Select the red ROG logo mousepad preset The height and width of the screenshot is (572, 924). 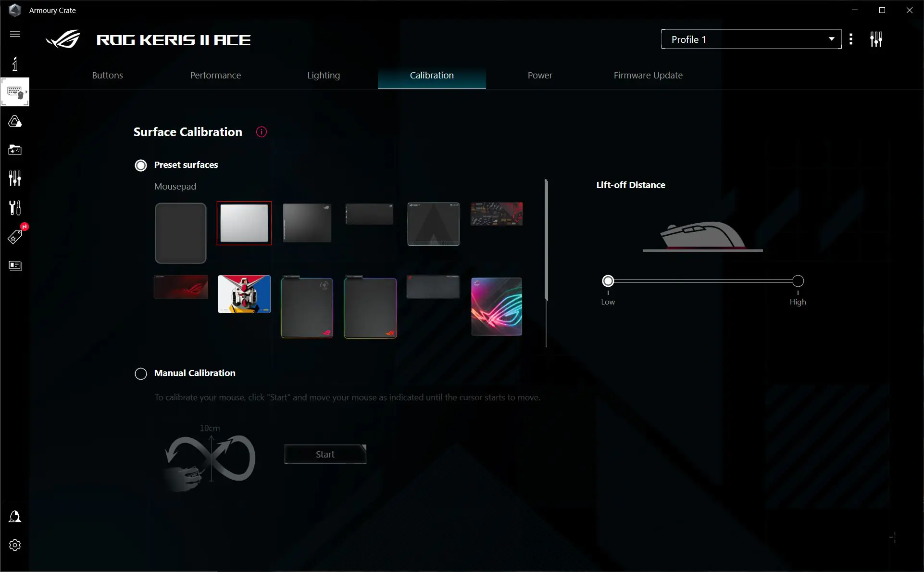181,287
